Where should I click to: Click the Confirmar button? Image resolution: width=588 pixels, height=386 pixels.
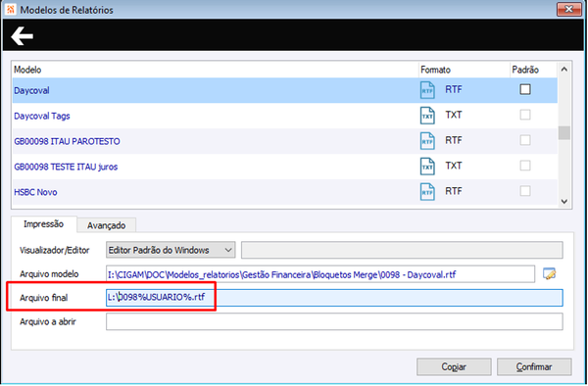pos(534,366)
